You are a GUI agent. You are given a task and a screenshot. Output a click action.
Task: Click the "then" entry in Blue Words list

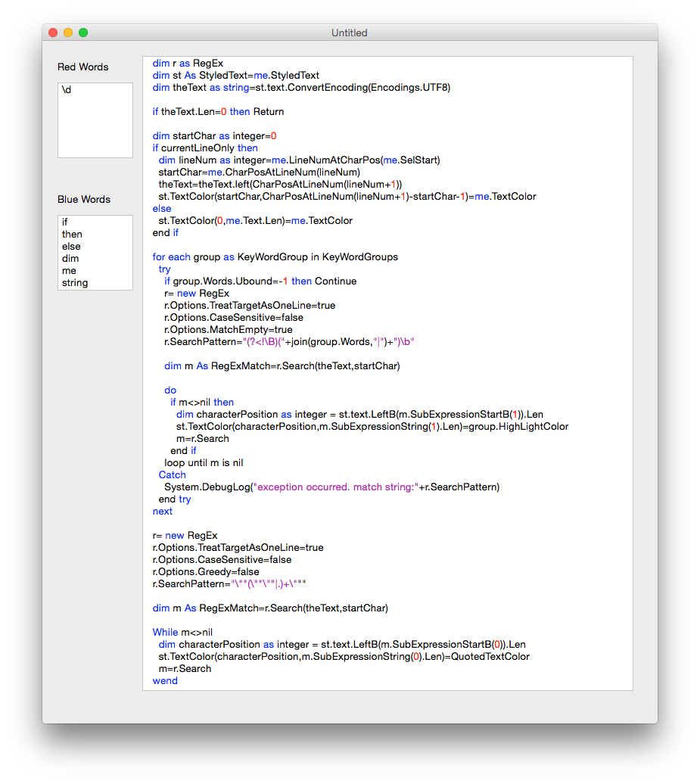72,234
